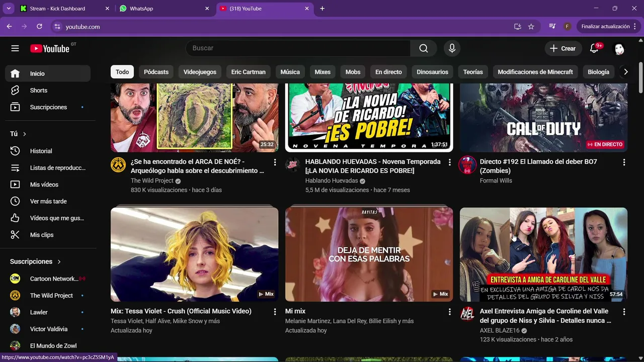Viewport: 644px width, 362px height.
Task: Click the YouTube logo
Action: point(50,48)
